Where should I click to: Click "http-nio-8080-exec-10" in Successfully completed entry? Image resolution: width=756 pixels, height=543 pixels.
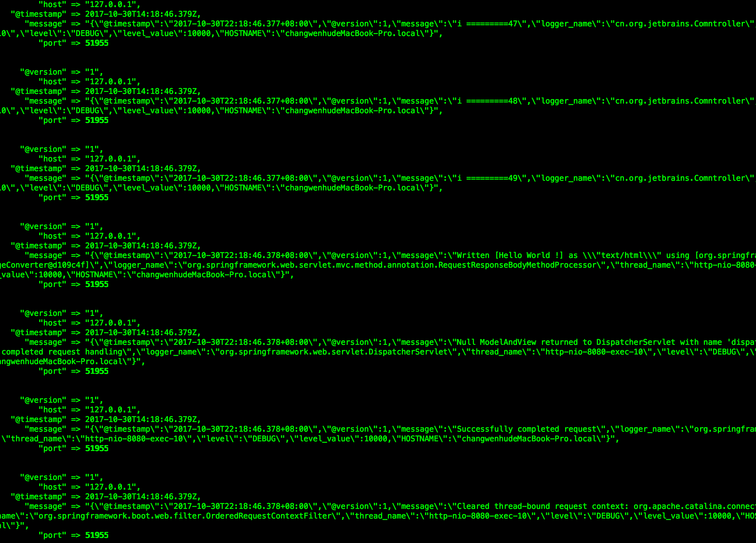pos(134,439)
